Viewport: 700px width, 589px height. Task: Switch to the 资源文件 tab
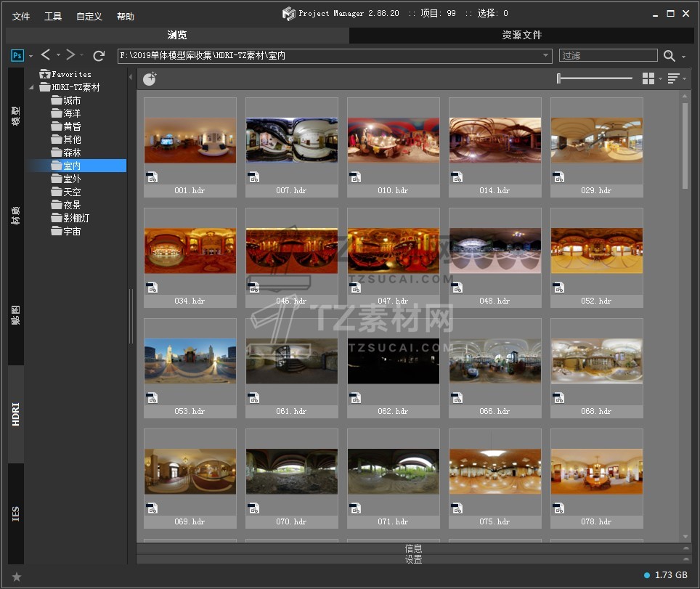(521, 36)
